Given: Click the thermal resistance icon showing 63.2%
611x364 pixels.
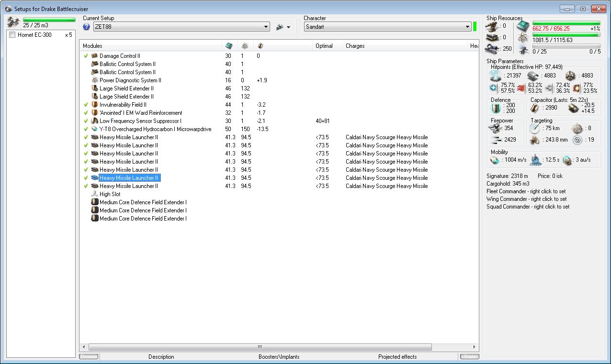Looking at the screenshot, I should pos(521,88).
